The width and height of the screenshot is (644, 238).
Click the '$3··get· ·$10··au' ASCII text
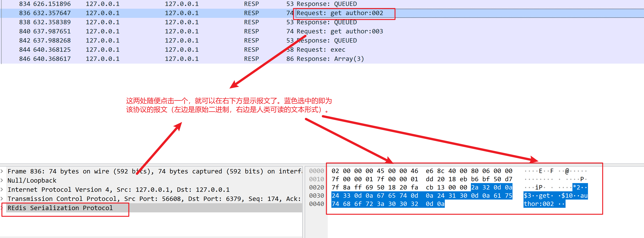[555, 196]
